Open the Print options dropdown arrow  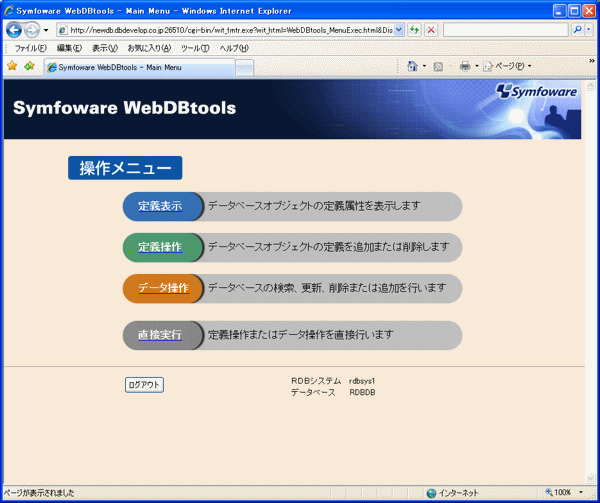[477, 66]
